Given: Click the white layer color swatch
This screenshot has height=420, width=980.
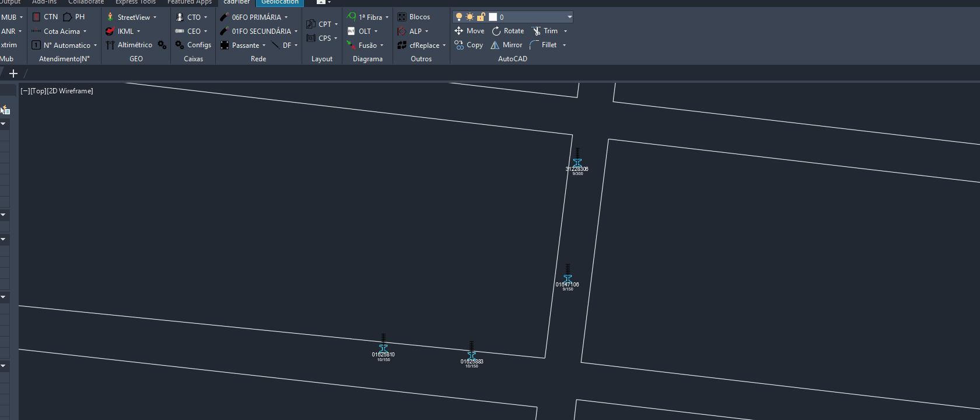Looking at the screenshot, I should coord(492,17).
